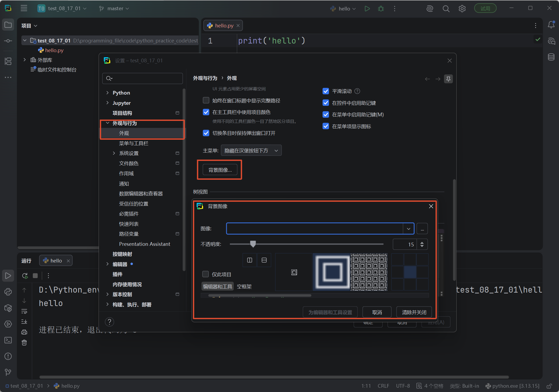The height and width of the screenshot is (392, 559).
Task: Expand the Version Control settings node
Action: click(x=108, y=294)
